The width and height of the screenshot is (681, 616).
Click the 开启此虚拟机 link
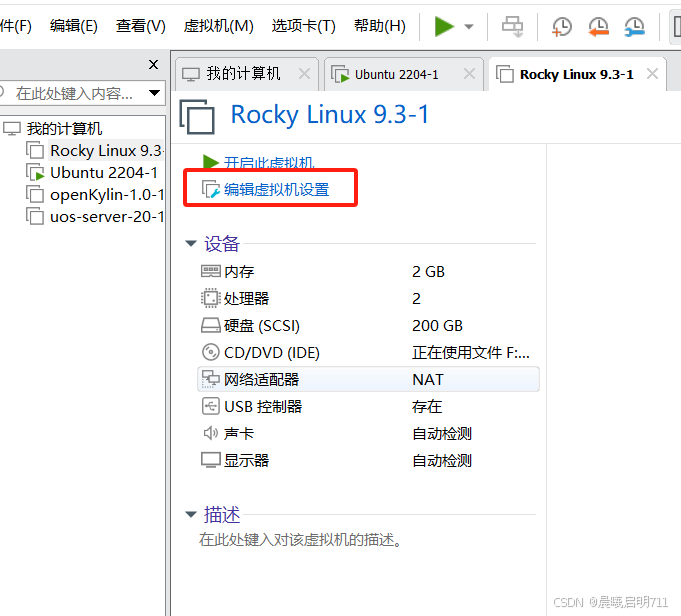pyautogui.click(x=268, y=163)
